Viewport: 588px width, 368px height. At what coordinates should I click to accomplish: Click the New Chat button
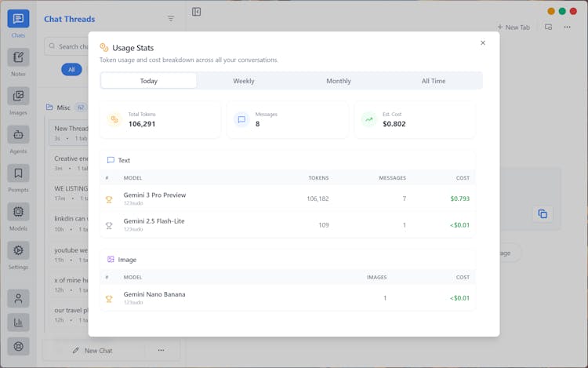pyautogui.click(x=93, y=350)
